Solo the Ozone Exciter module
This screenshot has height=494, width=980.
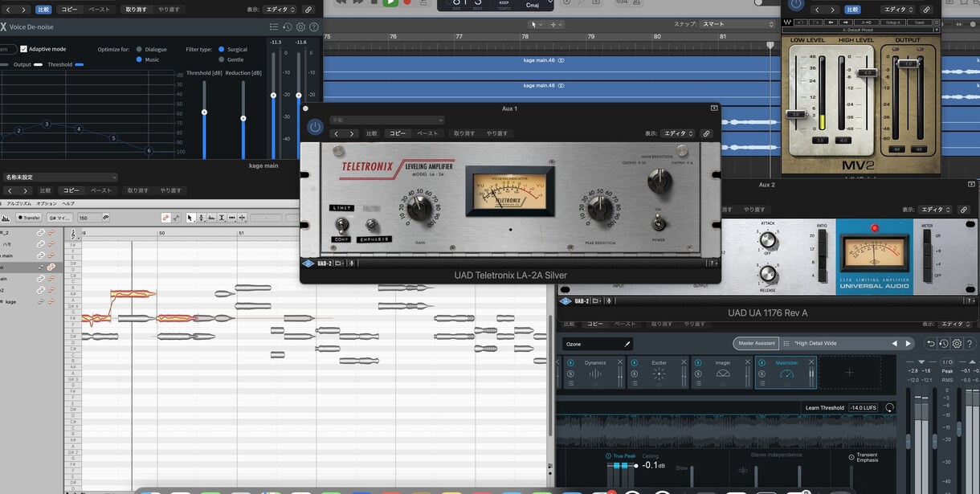634,374
